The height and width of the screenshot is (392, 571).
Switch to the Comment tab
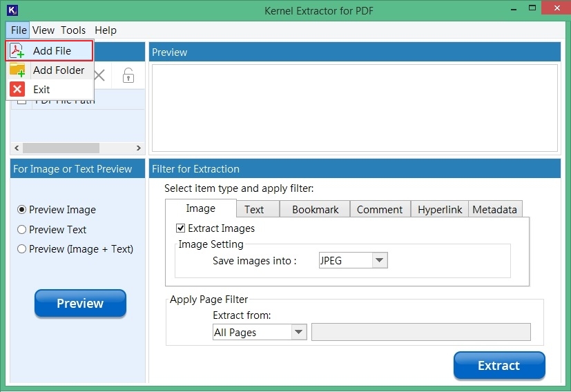[380, 209]
